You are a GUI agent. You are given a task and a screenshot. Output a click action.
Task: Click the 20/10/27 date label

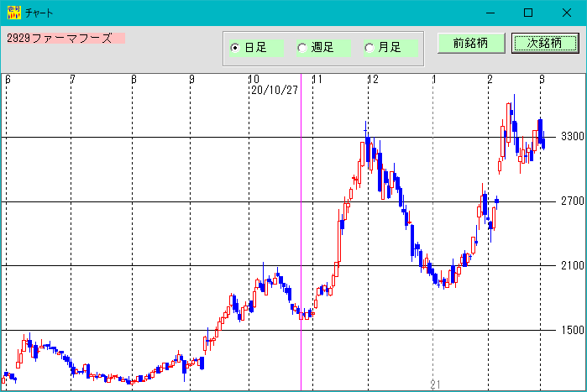coord(275,90)
